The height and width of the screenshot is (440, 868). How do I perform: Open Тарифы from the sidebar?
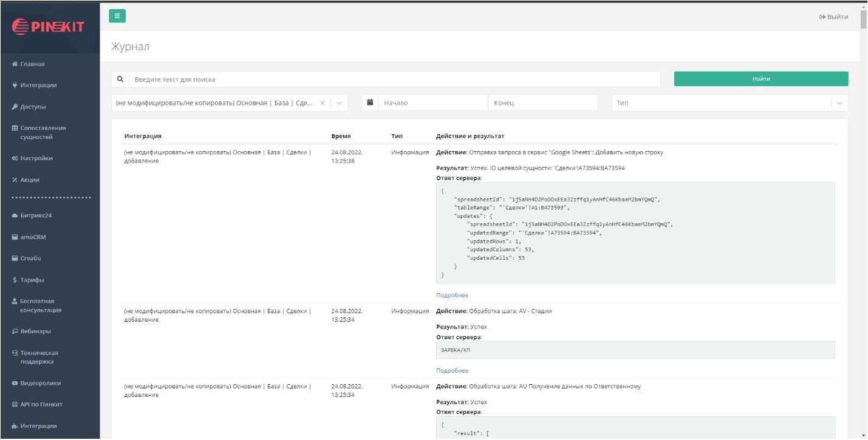[x=32, y=280]
